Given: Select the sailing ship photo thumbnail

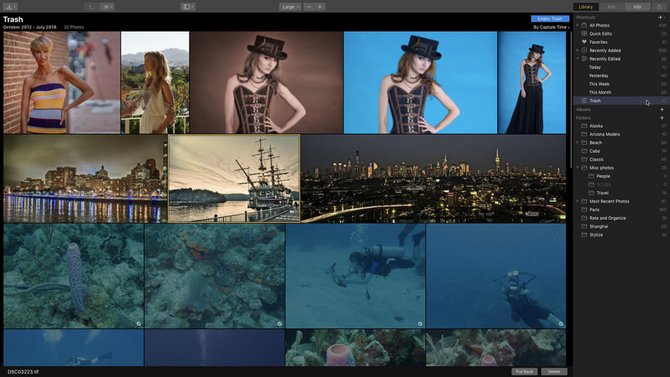Looking at the screenshot, I should click(x=234, y=179).
